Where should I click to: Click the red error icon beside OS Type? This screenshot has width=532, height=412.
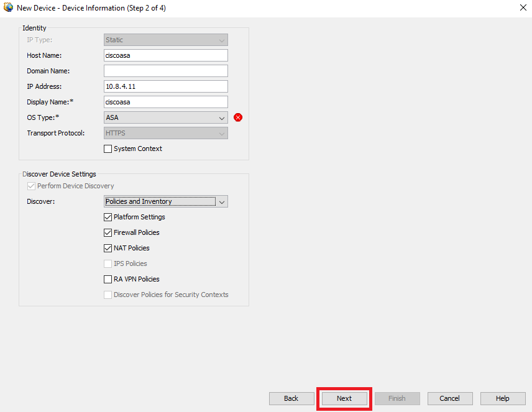coord(238,117)
